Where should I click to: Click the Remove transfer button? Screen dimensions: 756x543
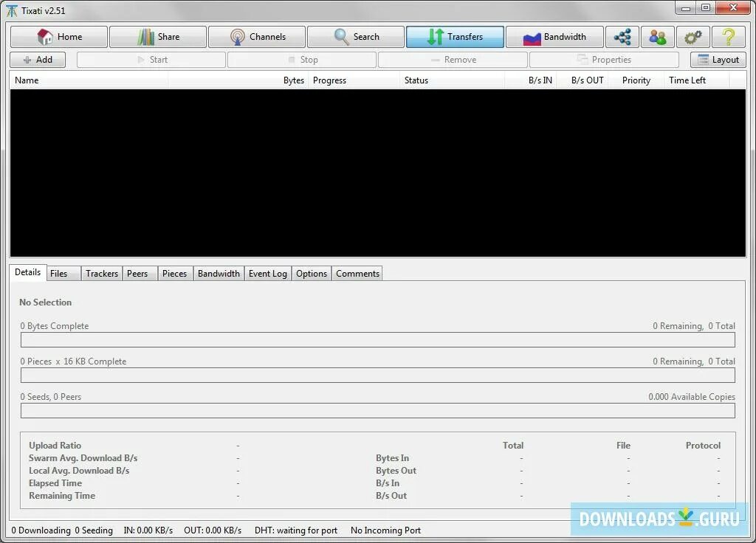453,60
